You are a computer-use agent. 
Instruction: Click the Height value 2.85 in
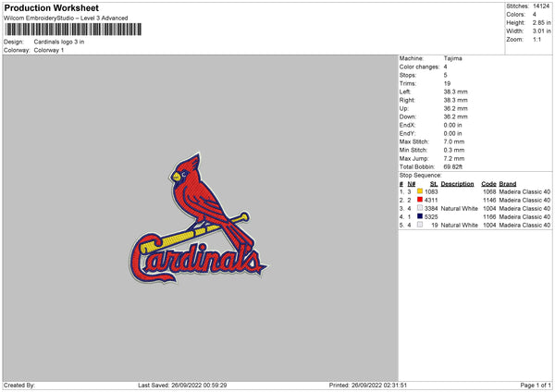click(541, 22)
